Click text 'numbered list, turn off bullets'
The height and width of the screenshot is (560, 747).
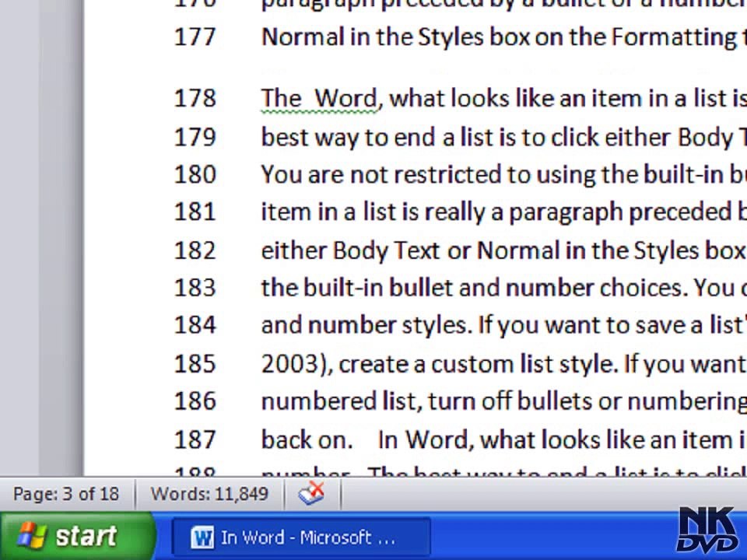click(x=427, y=401)
